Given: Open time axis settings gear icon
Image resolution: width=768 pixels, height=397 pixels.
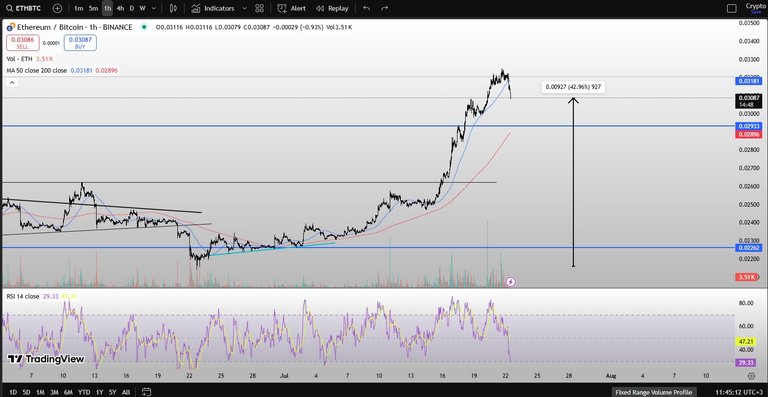Looking at the screenshot, I should (x=751, y=375).
